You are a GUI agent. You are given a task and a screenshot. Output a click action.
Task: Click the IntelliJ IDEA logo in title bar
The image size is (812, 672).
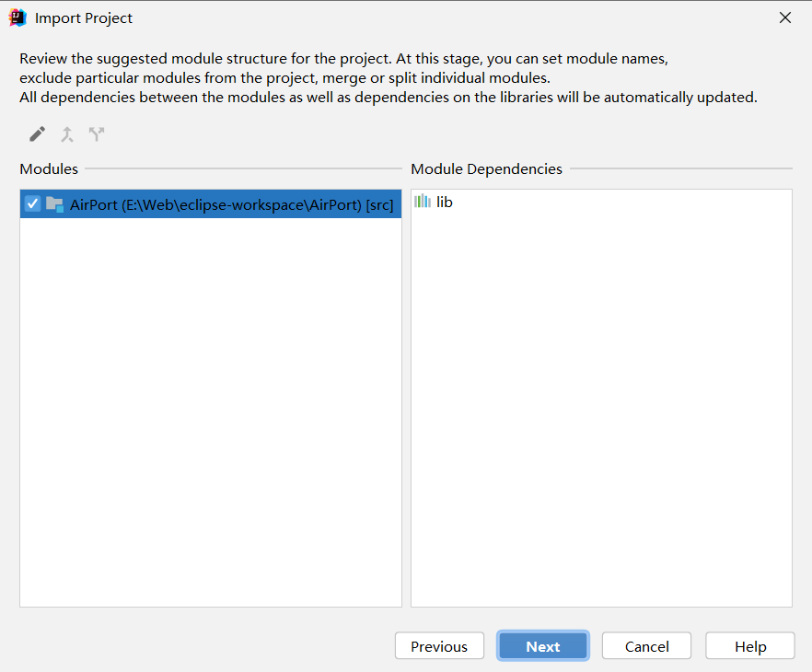click(17, 17)
